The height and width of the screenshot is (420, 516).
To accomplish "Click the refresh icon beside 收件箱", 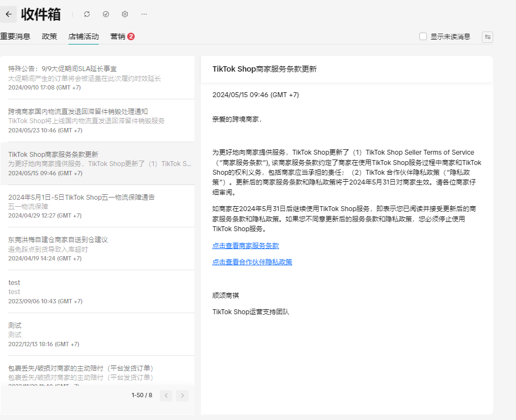I will tap(87, 14).
